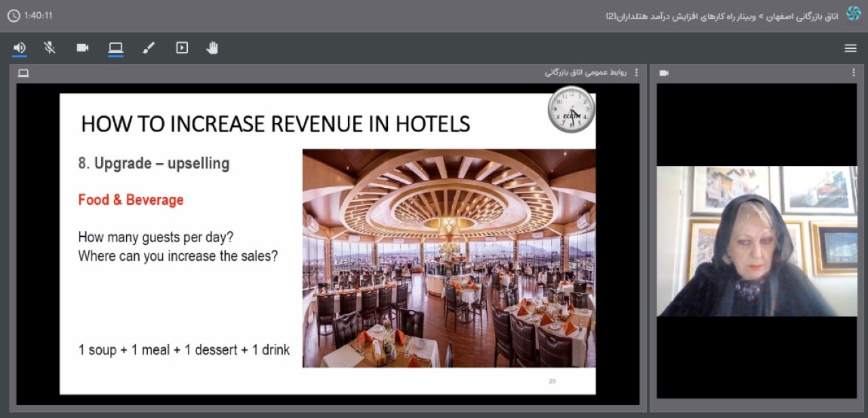Click the Adobe Connect swirl logo

pyautogui.click(x=853, y=14)
